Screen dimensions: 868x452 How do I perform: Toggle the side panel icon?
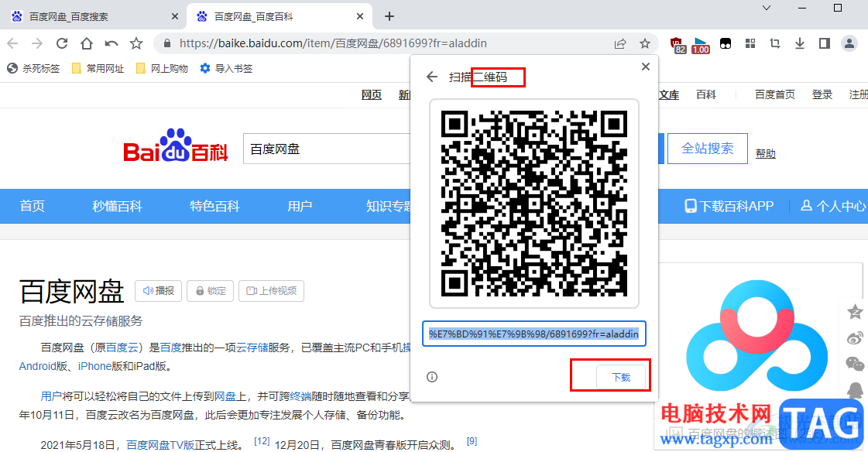(825, 43)
